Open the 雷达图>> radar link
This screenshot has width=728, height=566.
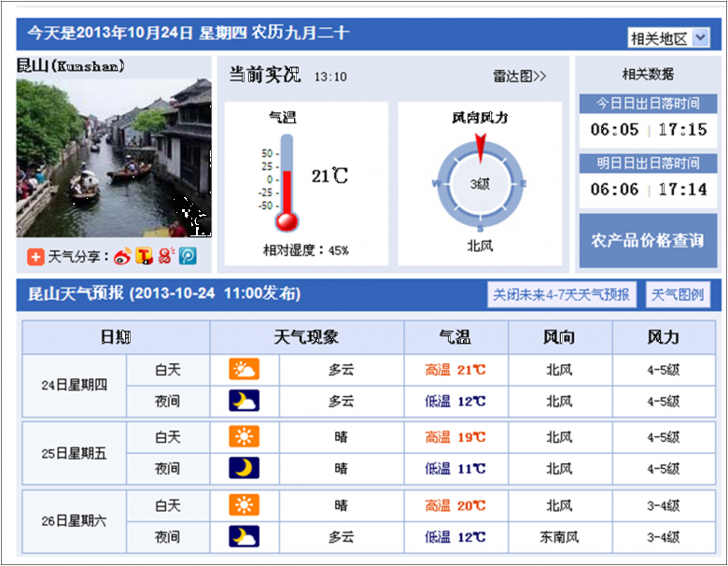[520, 77]
